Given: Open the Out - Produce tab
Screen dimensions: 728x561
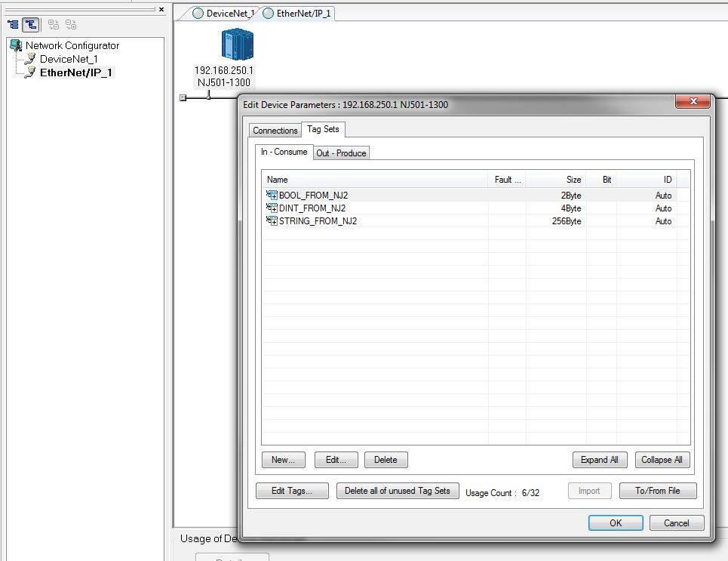Looking at the screenshot, I should [x=341, y=153].
